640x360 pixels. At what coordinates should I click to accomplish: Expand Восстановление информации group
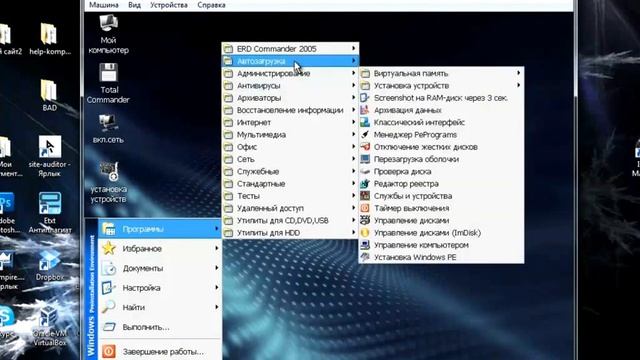pos(290,110)
